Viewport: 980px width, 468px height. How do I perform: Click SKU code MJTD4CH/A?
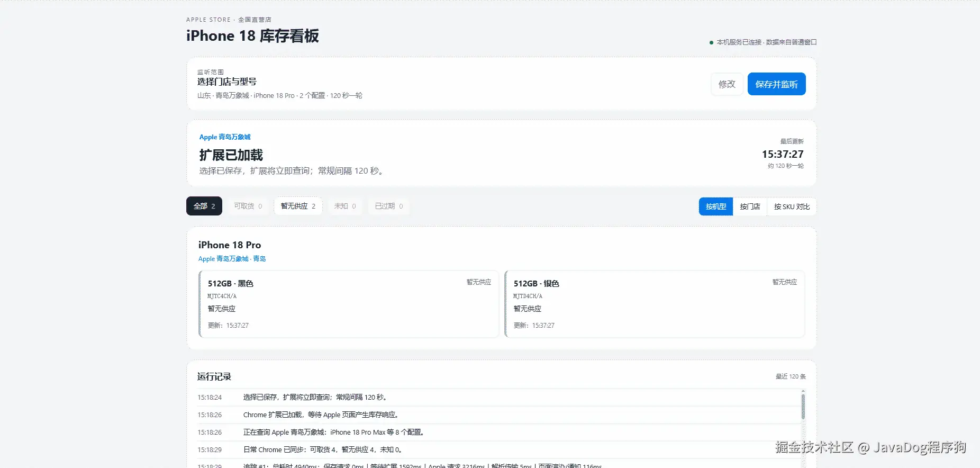point(528,296)
